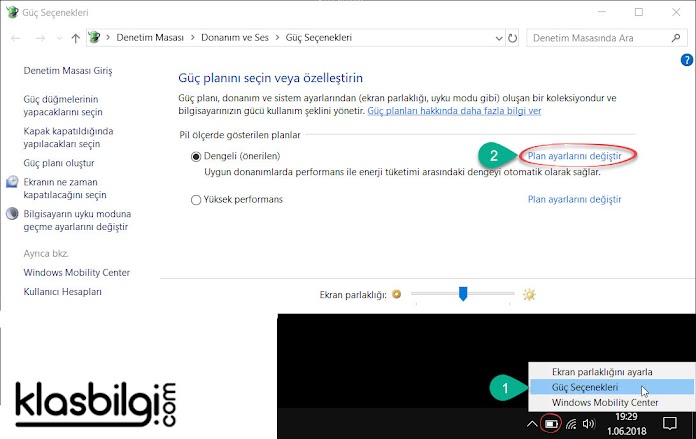Open Kapak kapatıldığında yapılacakları seçin
This screenshot has height=439, width=696.
coord(68,138)
